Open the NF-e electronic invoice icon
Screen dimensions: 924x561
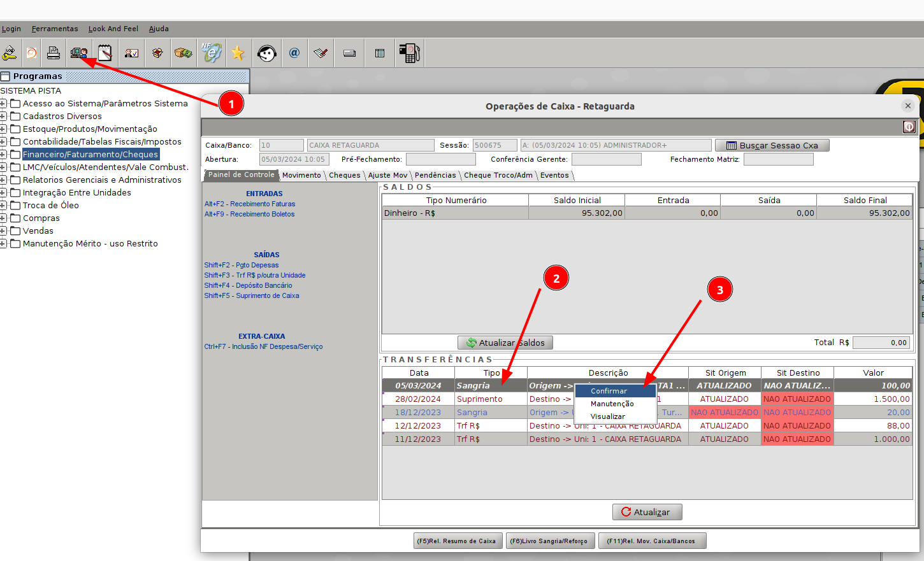point(211,53)
